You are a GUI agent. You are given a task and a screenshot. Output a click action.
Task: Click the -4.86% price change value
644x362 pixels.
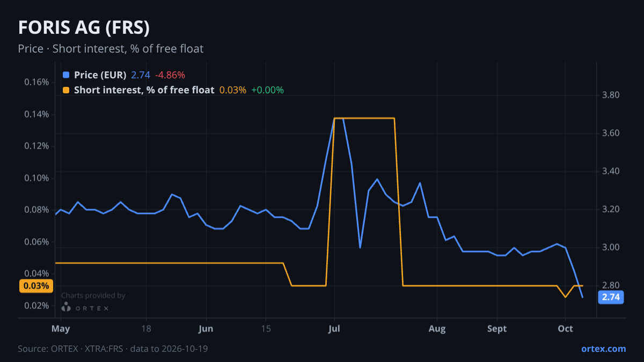(x=170, y=75)
